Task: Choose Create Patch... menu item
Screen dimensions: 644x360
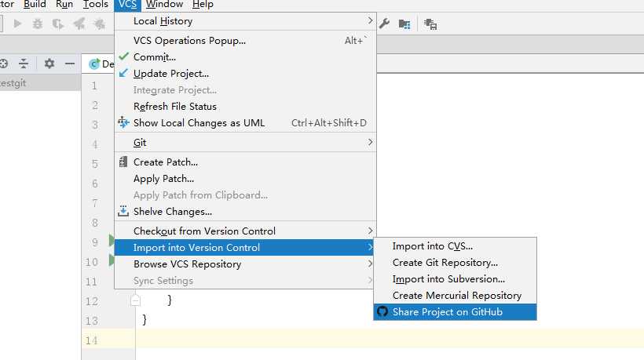Action: (x=245, y=162)
